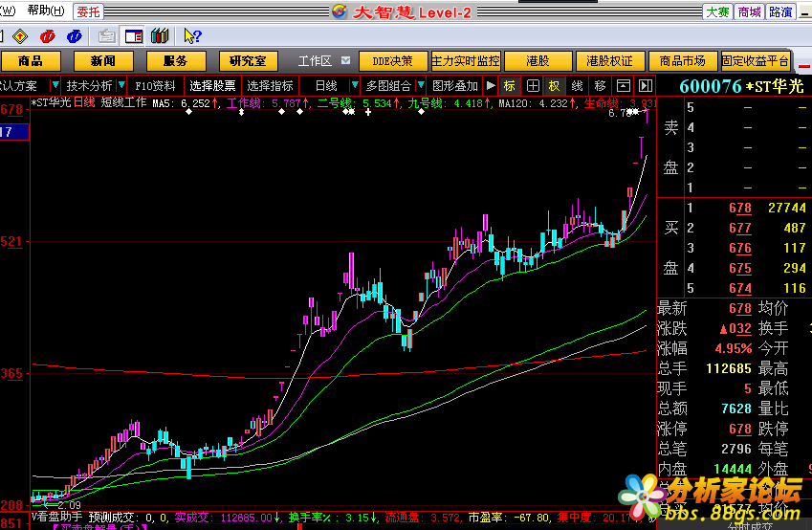This screenshot has width=812, height=530.
Task: Click the MA5: 6.252 indicator label
Action: [x=184, y=103]
